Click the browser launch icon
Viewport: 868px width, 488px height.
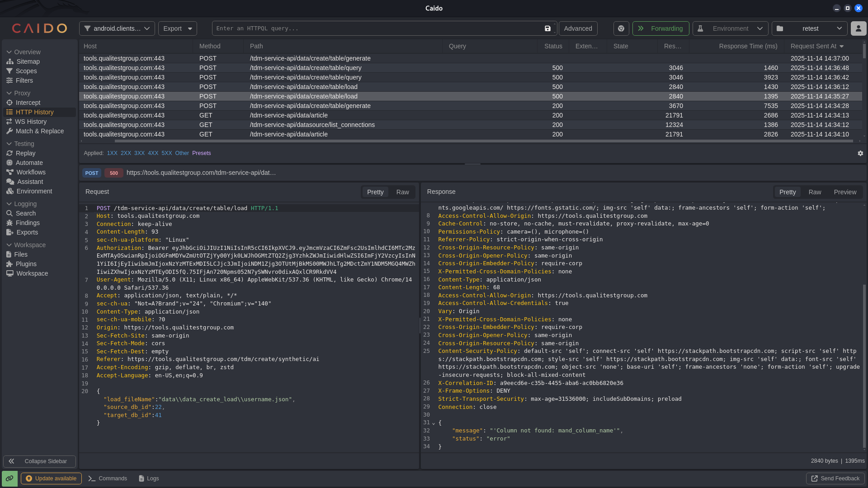click(621, 28)
